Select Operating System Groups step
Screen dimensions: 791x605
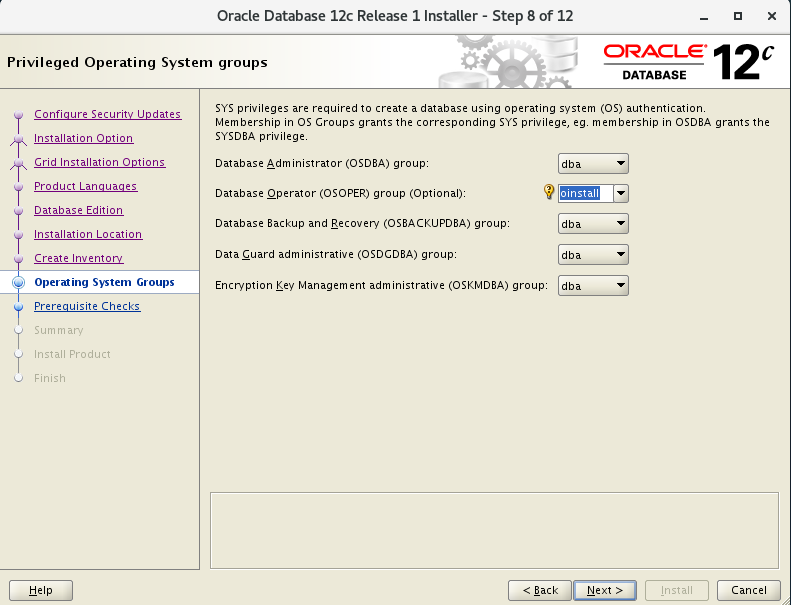point(104,282)
